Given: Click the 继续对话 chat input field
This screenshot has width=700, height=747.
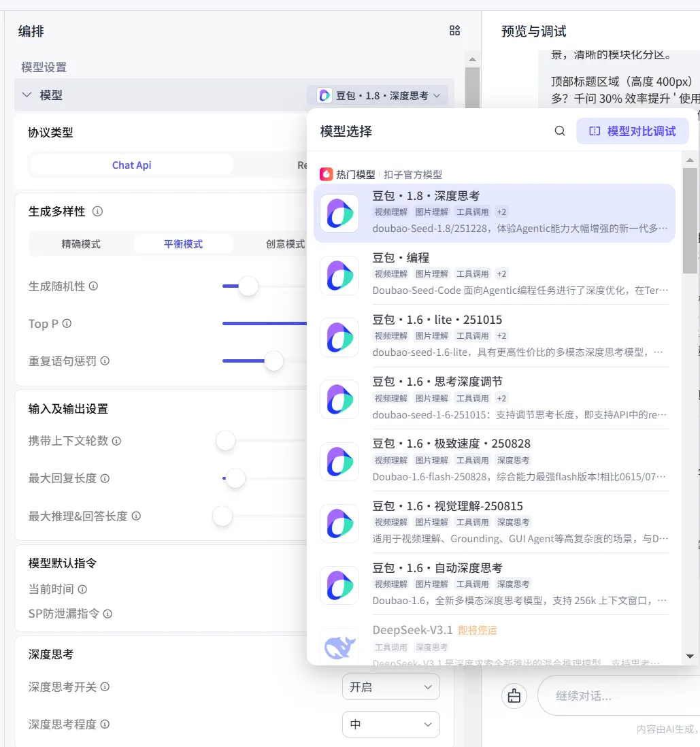Looking at the screenshot, I should (x=618, y=696).
